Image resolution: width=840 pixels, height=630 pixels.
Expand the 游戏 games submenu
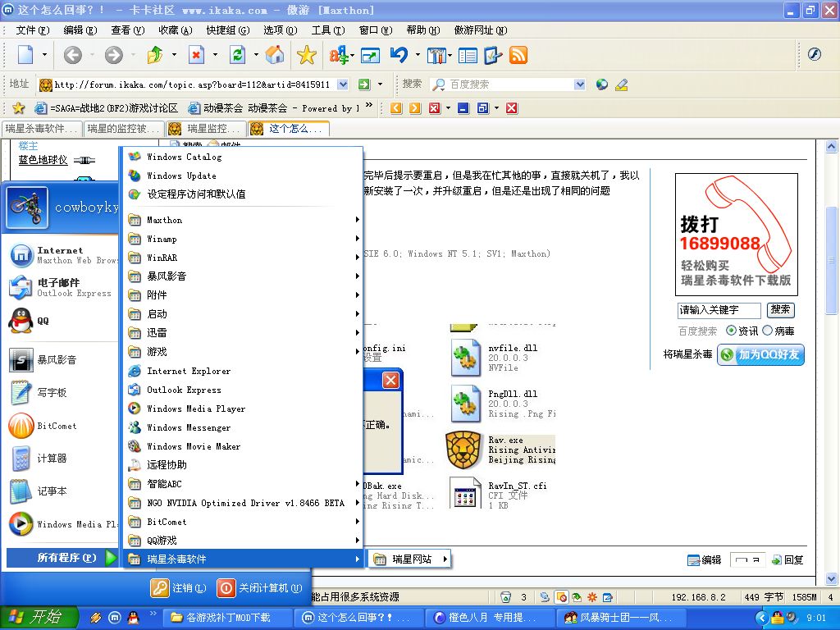[244, 351]
